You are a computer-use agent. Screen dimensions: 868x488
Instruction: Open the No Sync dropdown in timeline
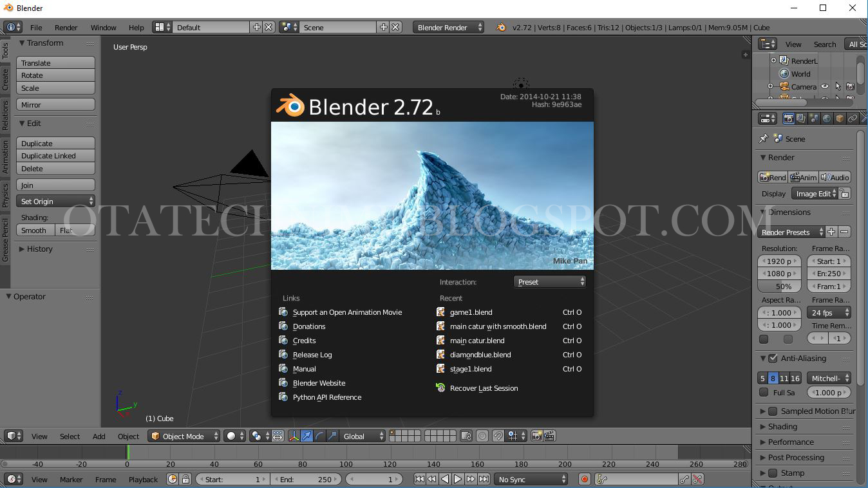coord(531,479)
